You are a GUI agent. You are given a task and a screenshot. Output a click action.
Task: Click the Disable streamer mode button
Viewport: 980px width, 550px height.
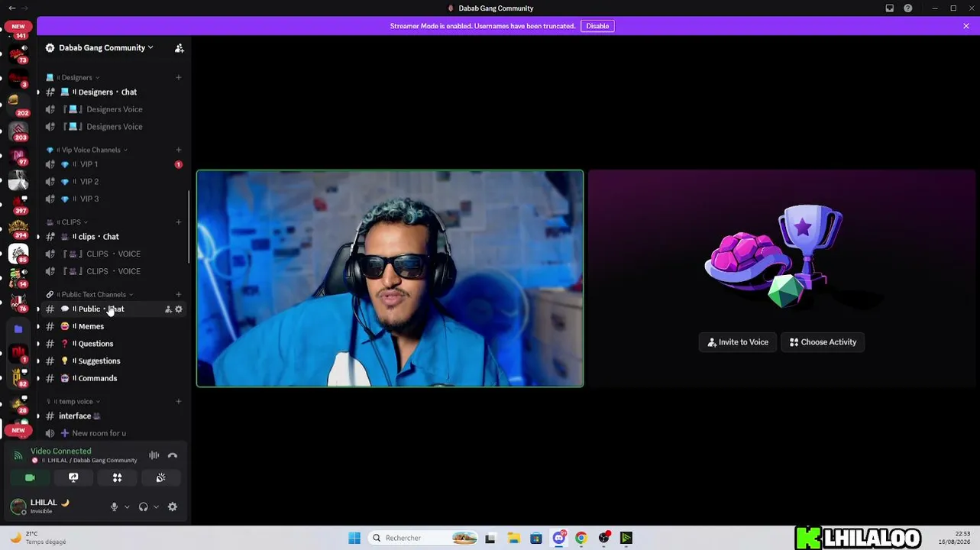[597, 26]
